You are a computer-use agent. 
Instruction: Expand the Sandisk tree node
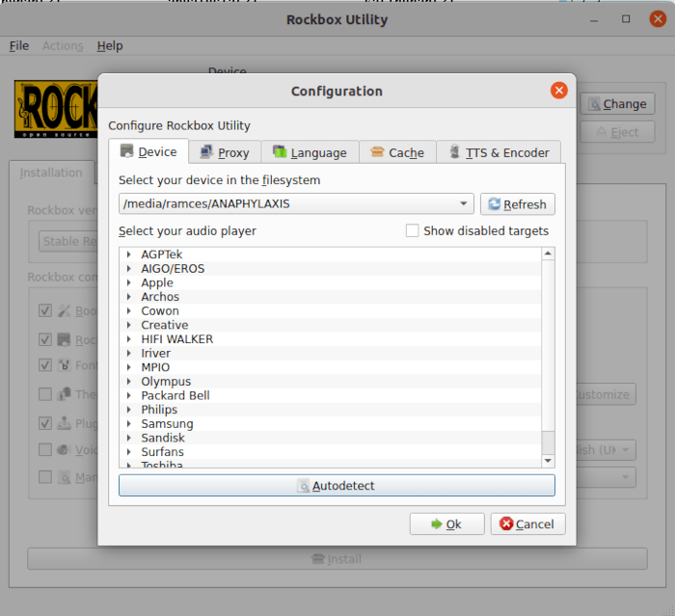(x=128, y=438)
